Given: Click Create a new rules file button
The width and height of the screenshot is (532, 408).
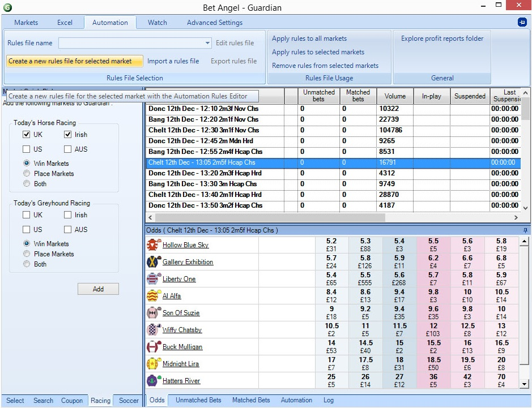Looking at the screenshot, I should [75, 61].
